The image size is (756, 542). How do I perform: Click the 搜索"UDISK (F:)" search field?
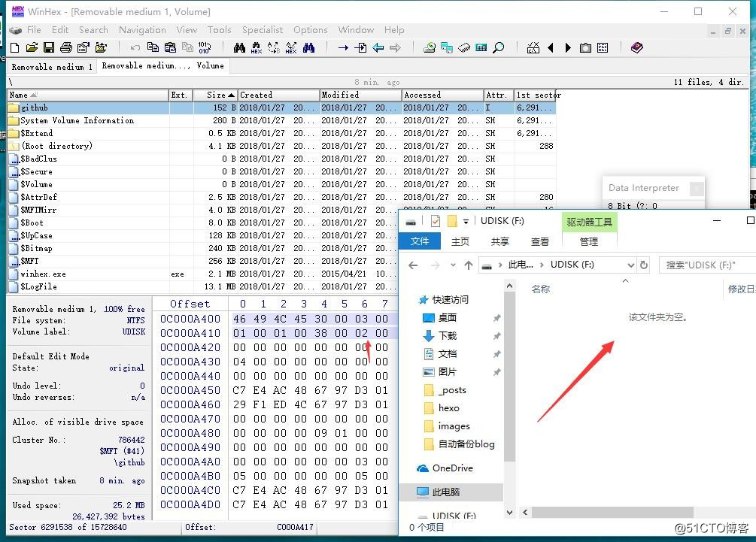point(707,265)
